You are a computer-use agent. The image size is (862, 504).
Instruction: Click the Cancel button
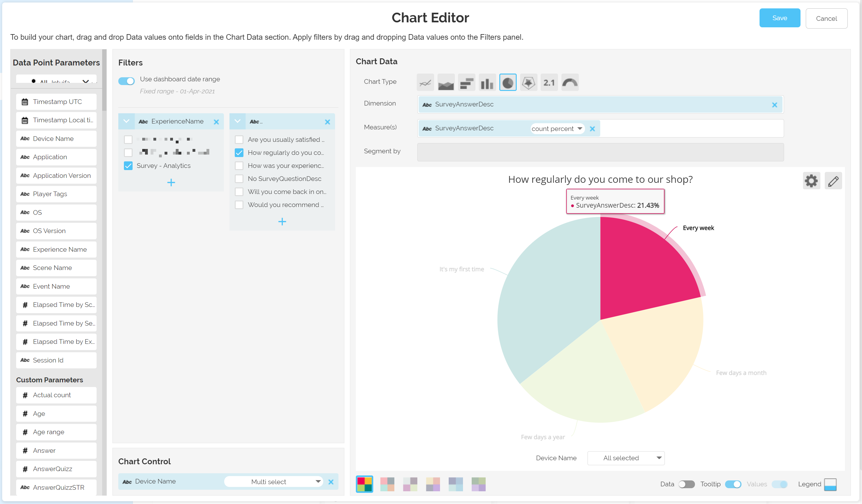click(x=826, y=18)
